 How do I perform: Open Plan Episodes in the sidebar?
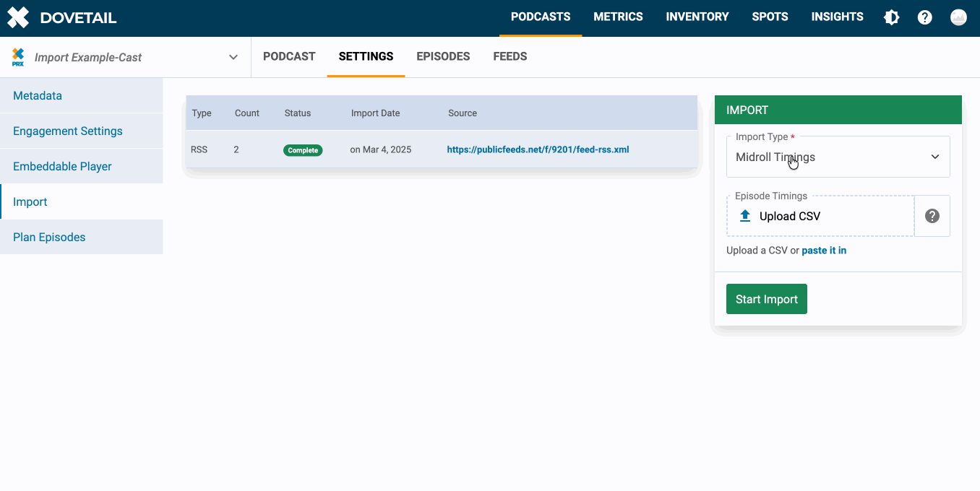[x=49, y=238]
